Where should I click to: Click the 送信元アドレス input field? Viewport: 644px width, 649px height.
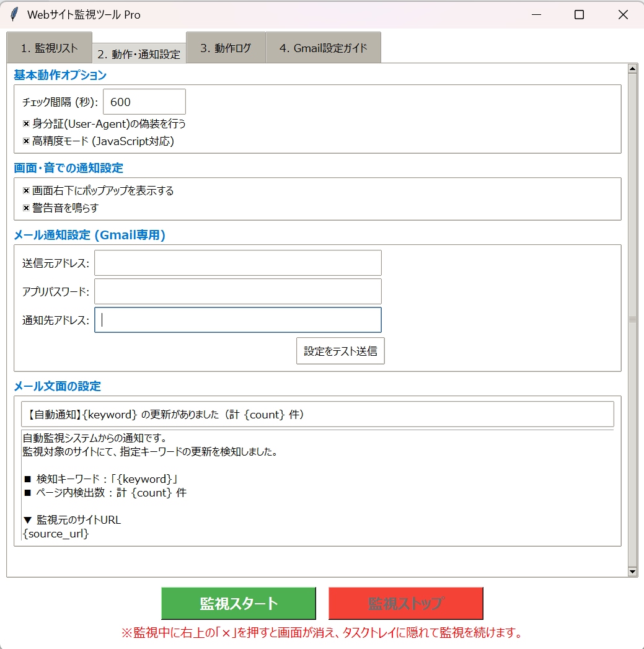[238, 263]
